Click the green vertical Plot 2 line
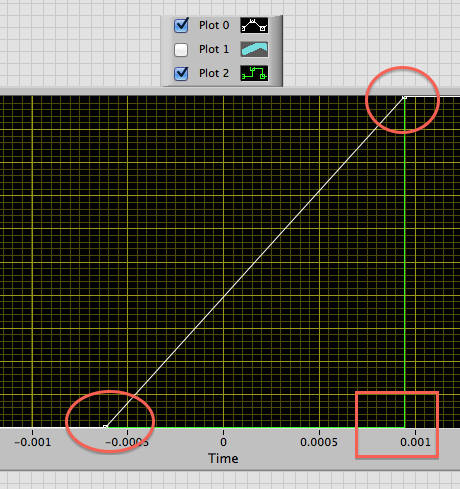 (405, 267)
